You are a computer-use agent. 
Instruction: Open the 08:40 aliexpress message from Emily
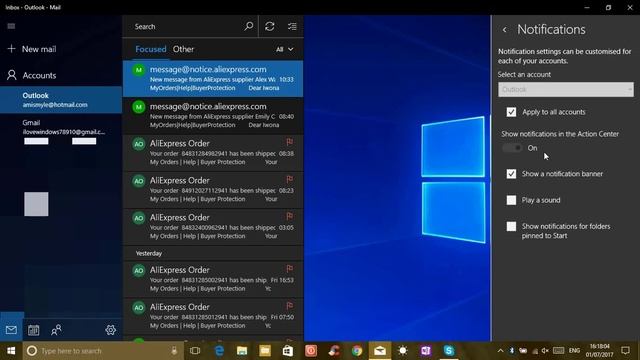tap(213, 116)
